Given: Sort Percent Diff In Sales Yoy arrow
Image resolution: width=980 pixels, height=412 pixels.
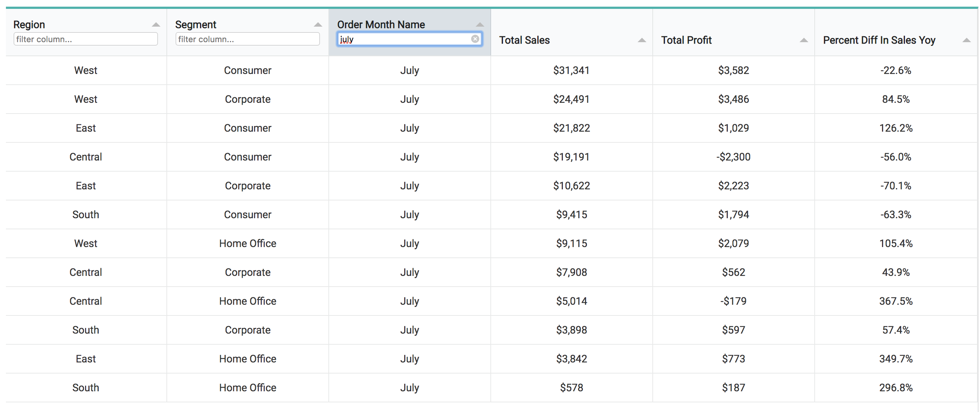Looking at the screenshot, I should click(966, 40).
